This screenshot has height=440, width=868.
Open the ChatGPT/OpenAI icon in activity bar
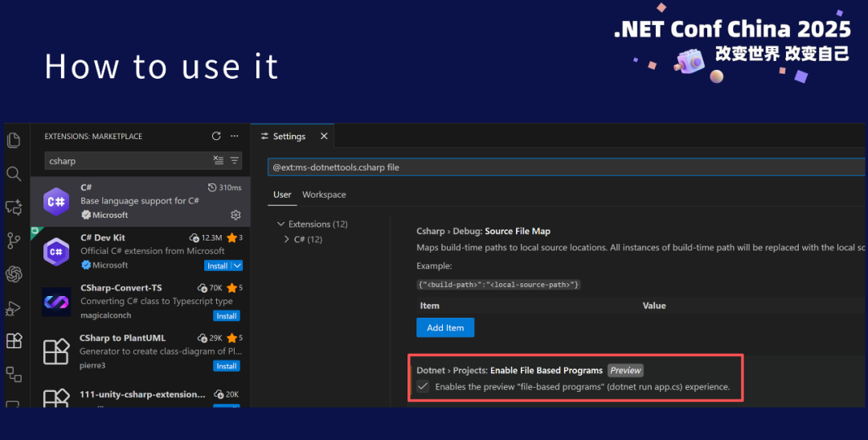(14, 273)
